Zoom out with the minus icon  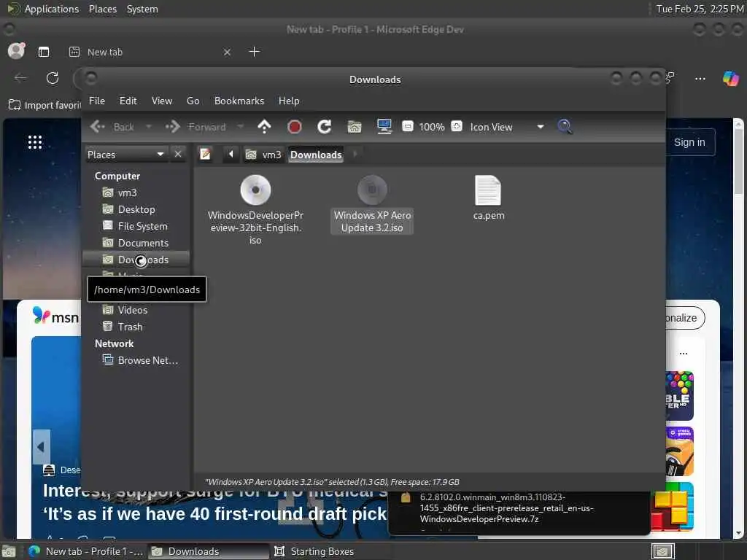tap(407, 126)
